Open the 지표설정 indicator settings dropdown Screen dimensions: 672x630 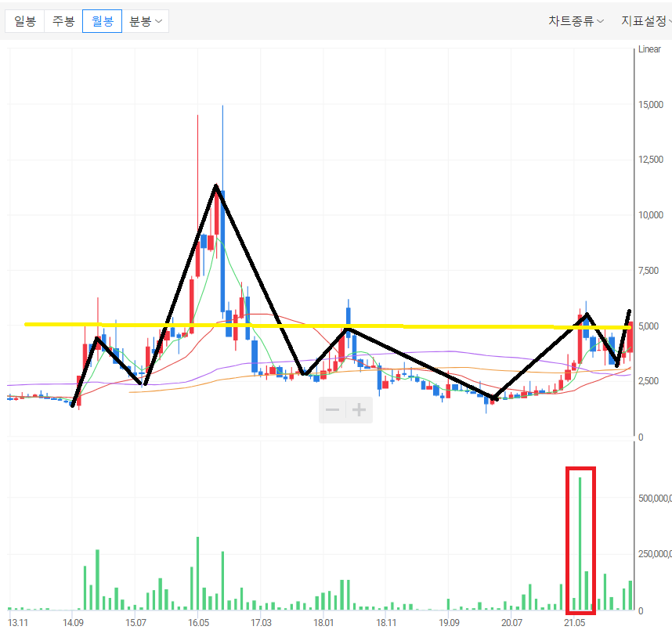[646, 21]
